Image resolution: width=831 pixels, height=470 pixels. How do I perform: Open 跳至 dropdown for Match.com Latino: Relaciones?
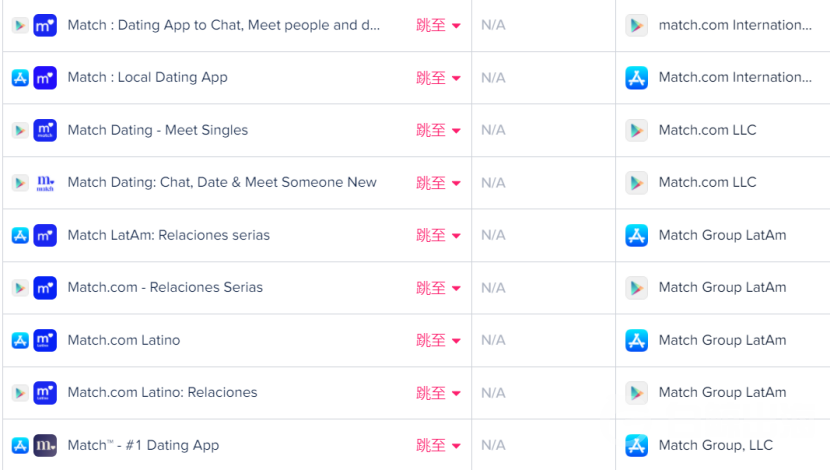(x=438, y=393)
